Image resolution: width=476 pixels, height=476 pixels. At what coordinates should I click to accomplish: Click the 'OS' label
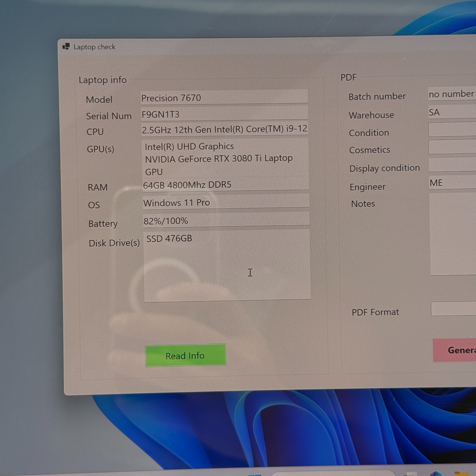pyautogui.click(x=94, y=205)
